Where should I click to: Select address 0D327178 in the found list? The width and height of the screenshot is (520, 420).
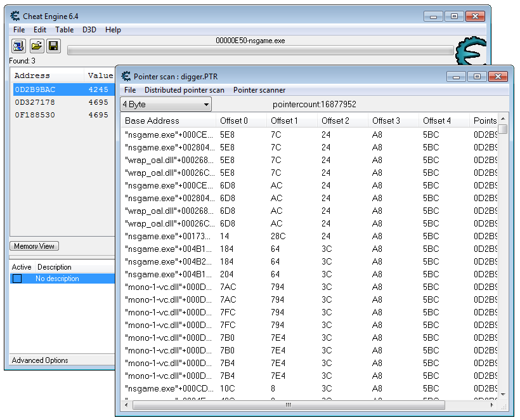pyautogui.click(x=35, y=102)
